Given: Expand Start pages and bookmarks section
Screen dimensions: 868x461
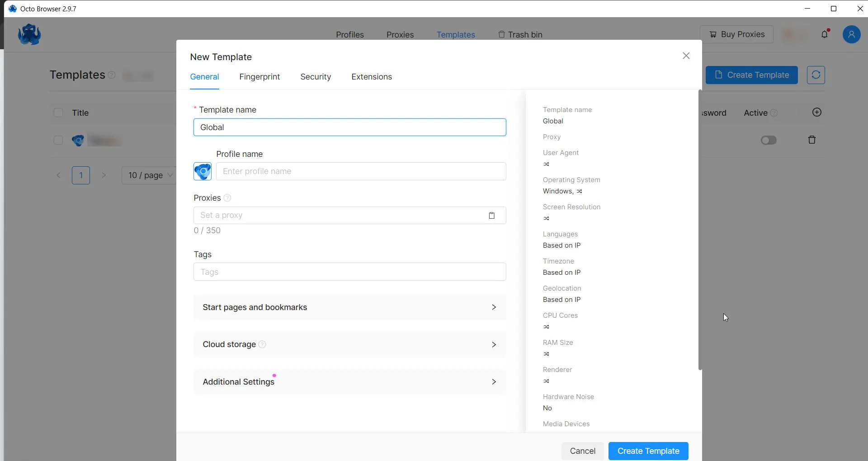Looking at the screenshot, I should pos(349,307).
